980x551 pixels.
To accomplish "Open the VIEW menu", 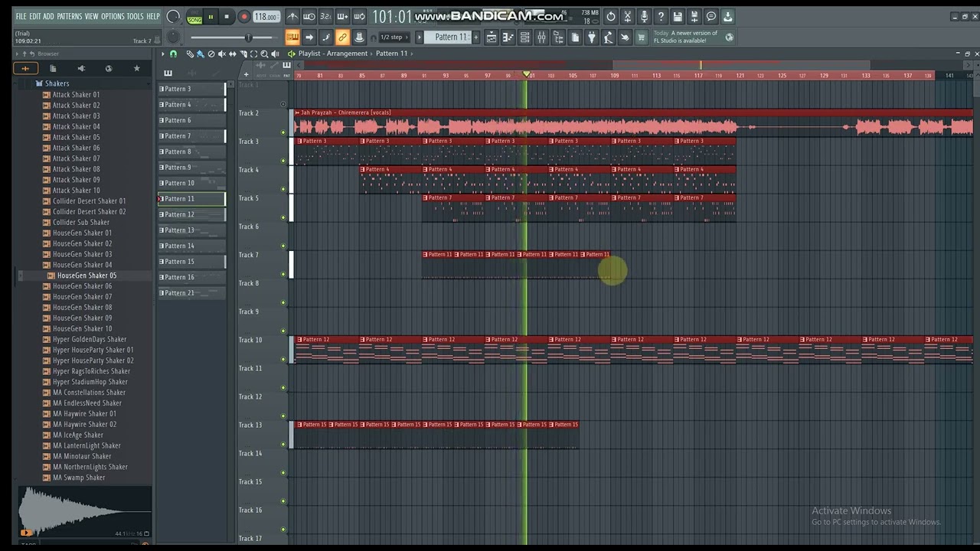I will (91, 16).
